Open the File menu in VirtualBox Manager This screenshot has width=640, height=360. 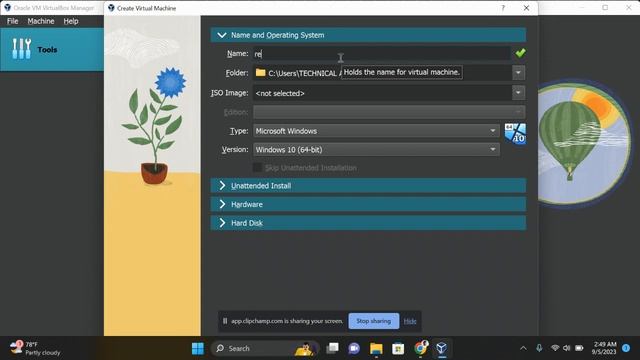point(13,21)
